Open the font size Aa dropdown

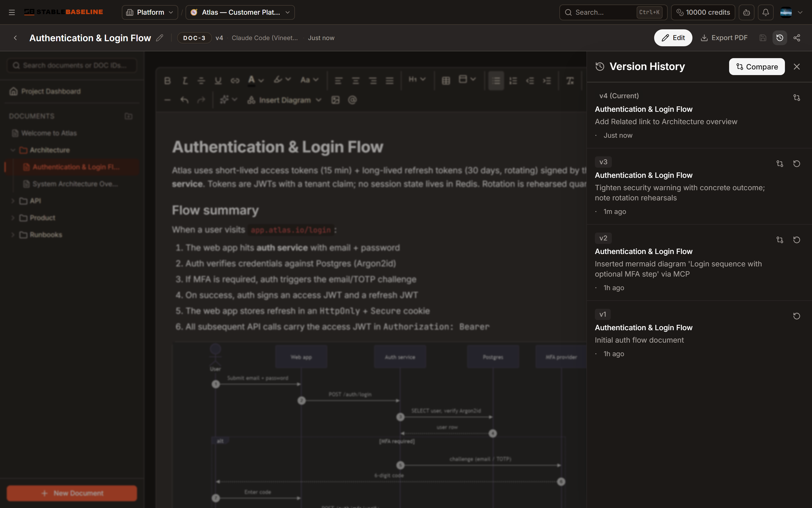pos(309,80)
